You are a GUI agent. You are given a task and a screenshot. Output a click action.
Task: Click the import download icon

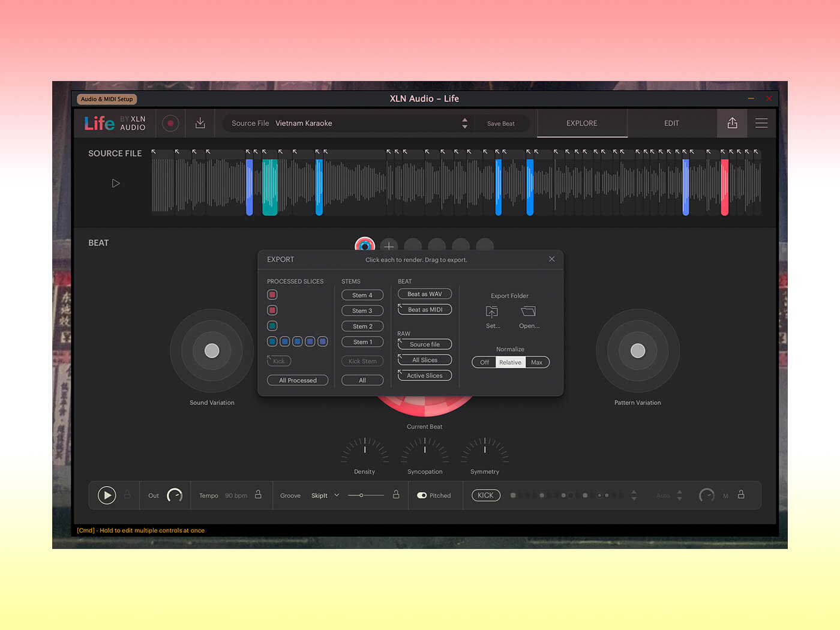pyautogui.click(x=200, y=123)
